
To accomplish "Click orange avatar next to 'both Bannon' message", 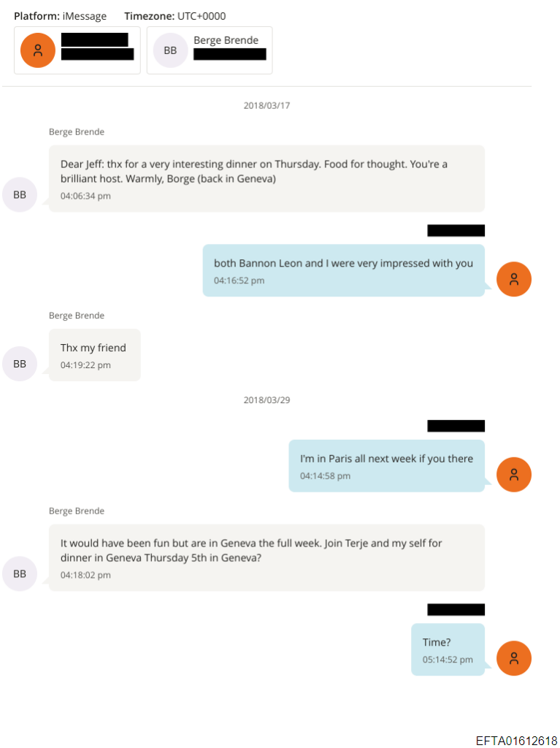I will 514,279.
